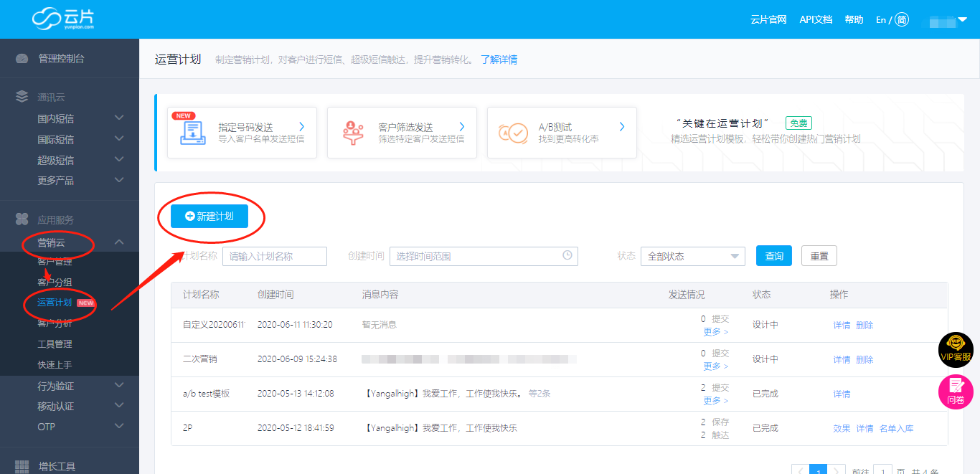Image resolution: width=980 pixels, height=474 pixels.
Task: Click the clock icon in date range field
Action: click(567, 255)
